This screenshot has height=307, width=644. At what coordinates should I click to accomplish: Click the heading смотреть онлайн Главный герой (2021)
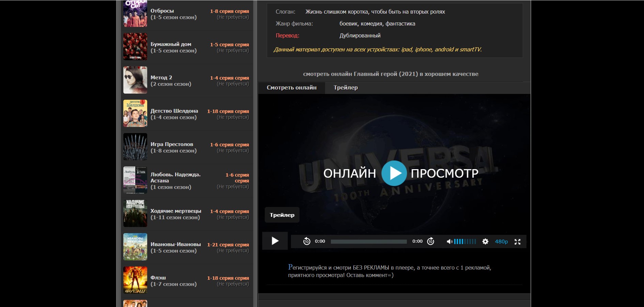[x=391, y=74]
